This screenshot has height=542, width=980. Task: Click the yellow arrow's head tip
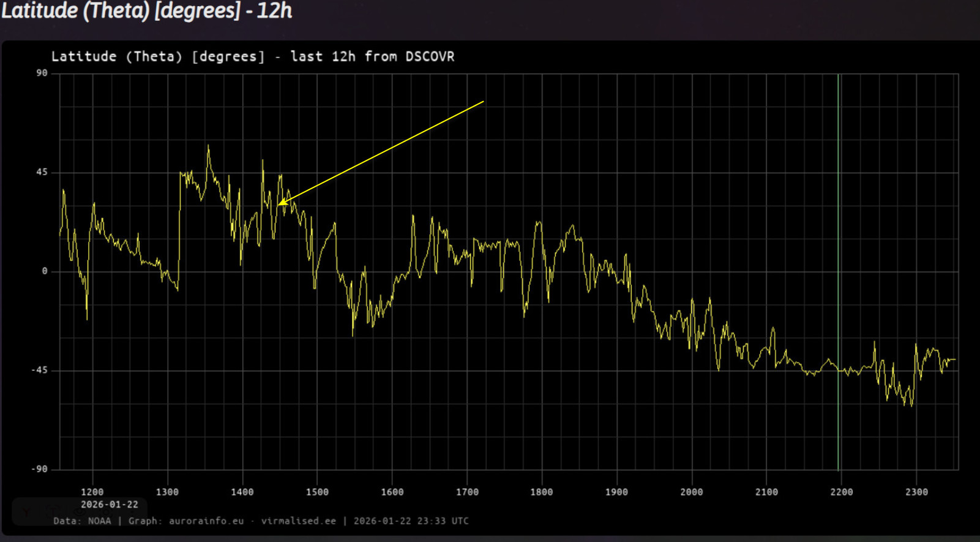279,205
